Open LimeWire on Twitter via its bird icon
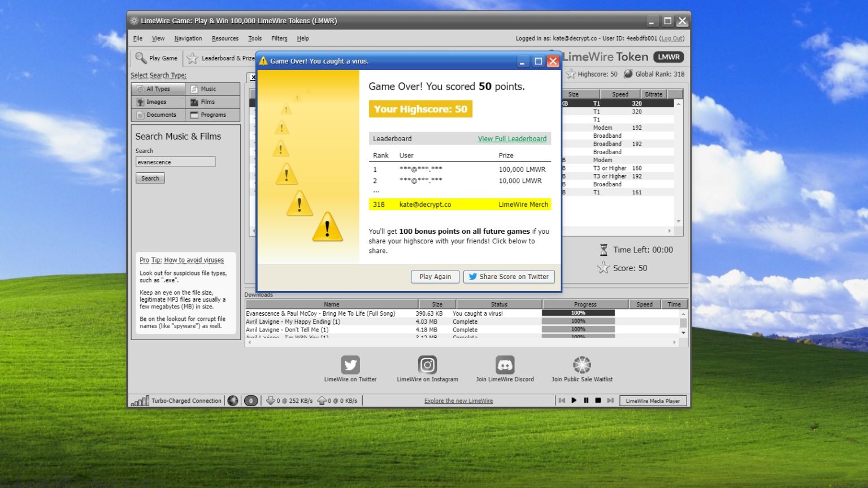Screen dimensions: 868x488 tap(350, 364)
